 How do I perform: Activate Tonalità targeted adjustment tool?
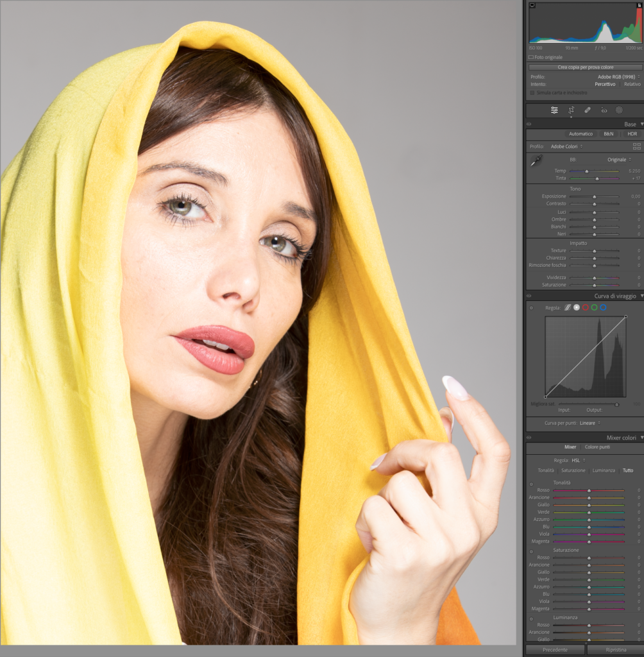[x=531, y=484]
